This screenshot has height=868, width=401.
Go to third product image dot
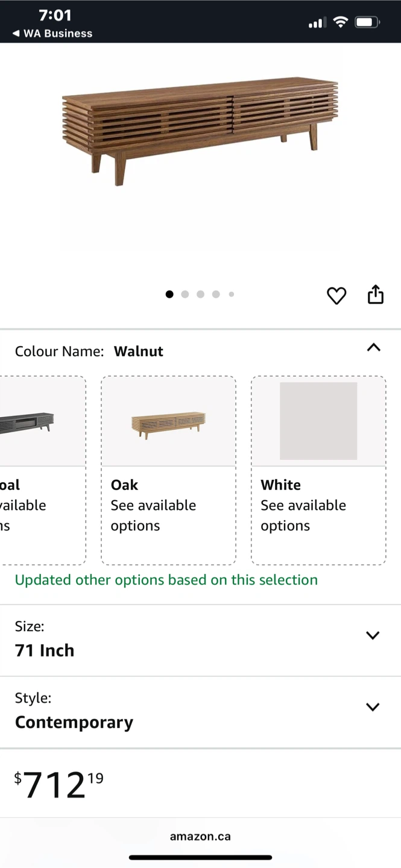200,294
